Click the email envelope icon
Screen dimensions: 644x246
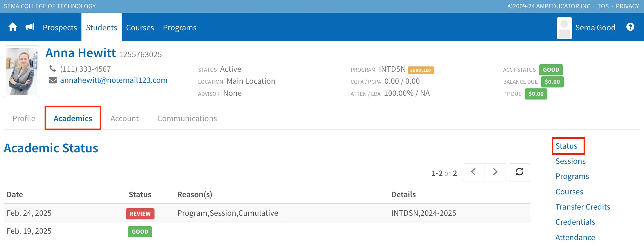click(53, 80)
